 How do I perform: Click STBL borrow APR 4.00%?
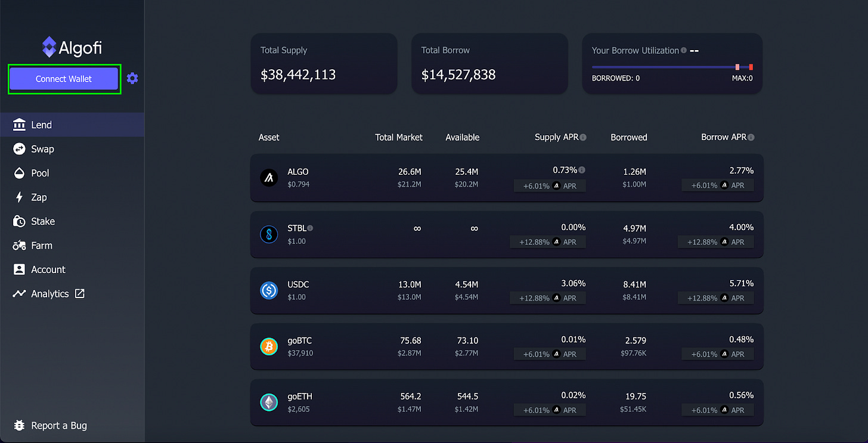(741, 227)
